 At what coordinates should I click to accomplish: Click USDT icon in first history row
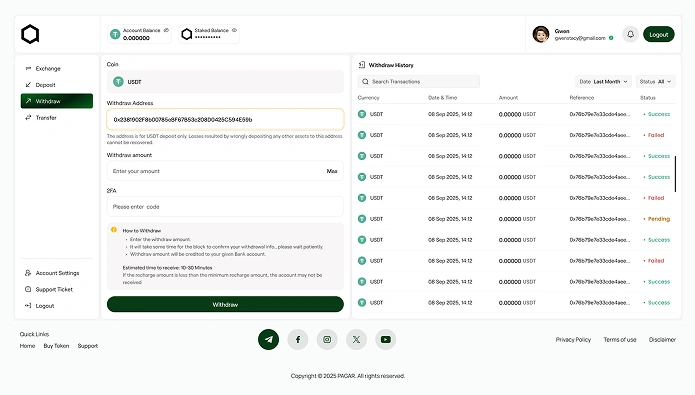click(x=362, y=114)
